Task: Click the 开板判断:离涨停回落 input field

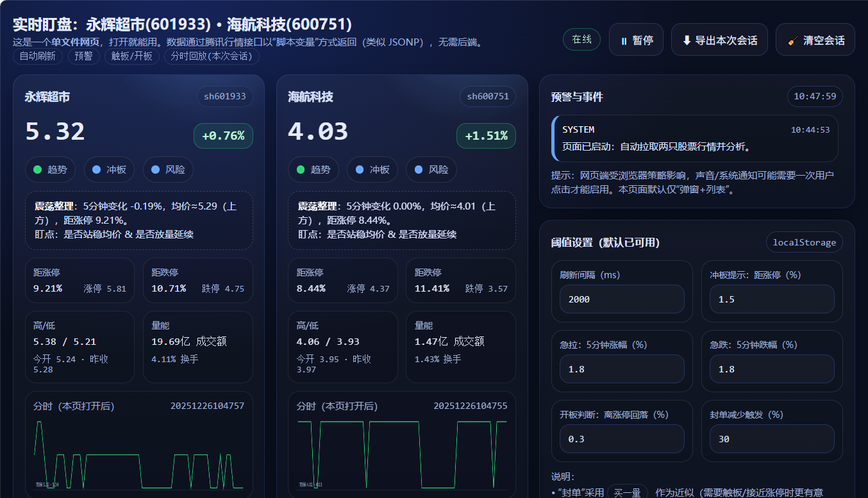Action: coord(622,439)
